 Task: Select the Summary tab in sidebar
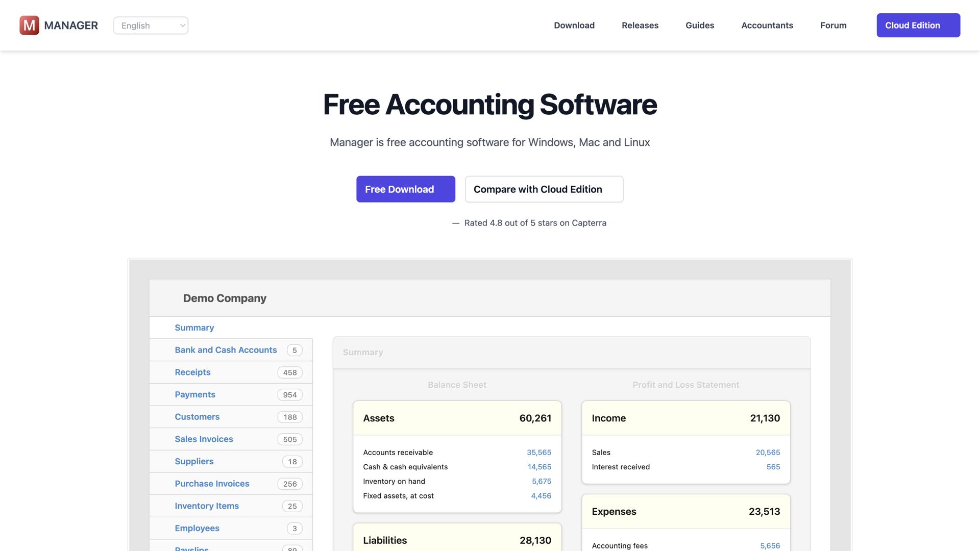(194, 328)
